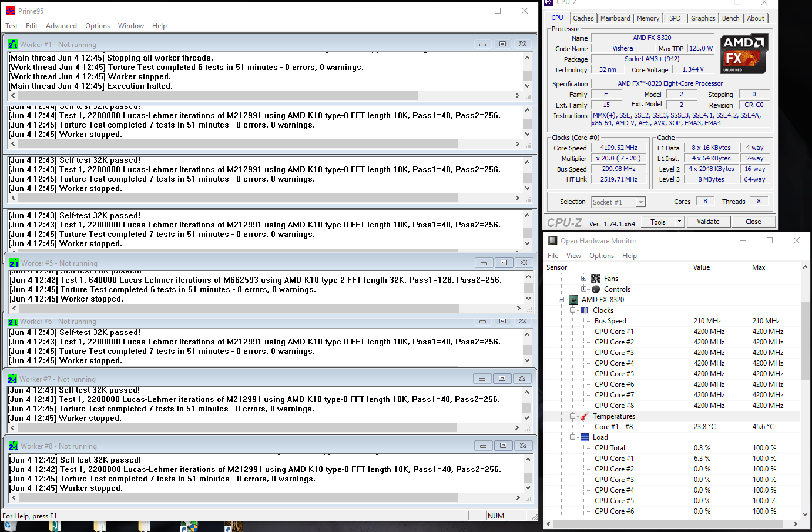Click the Worker #7 window icon

click(x=12, y=379)
